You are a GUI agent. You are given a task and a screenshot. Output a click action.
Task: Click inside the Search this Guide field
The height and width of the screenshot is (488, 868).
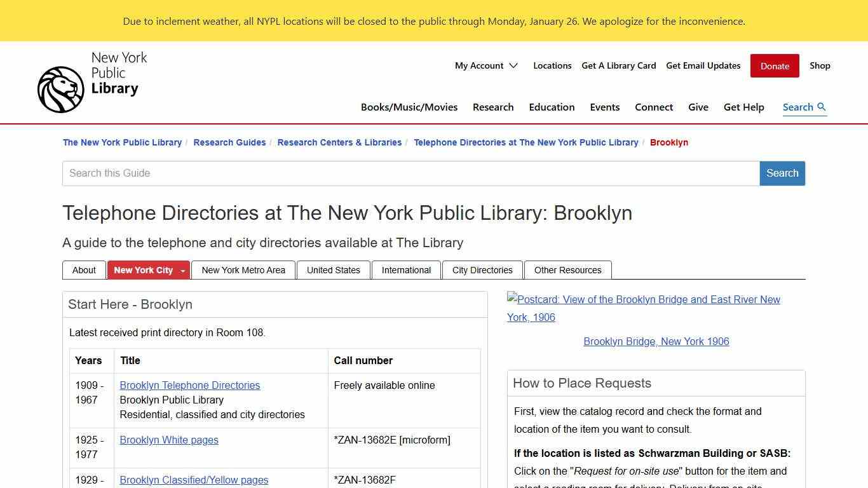[x=410, y=173]
